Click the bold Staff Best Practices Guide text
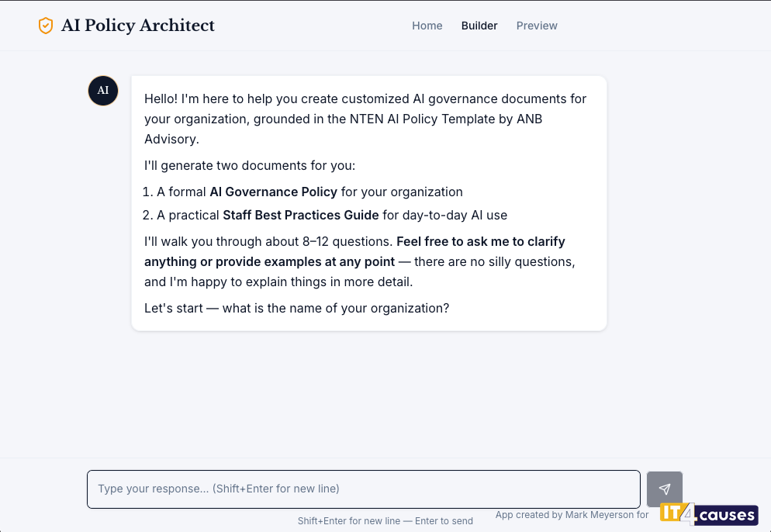 [x=301, y=216]
